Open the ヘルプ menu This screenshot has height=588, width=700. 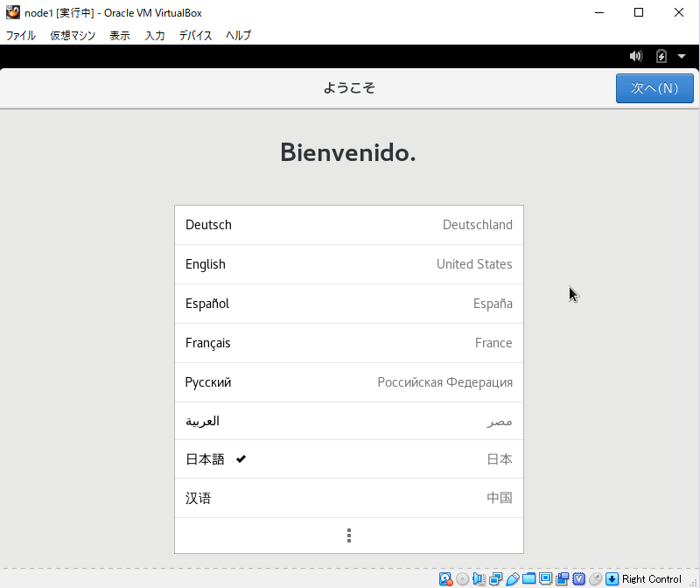click(x=238, y=35)
